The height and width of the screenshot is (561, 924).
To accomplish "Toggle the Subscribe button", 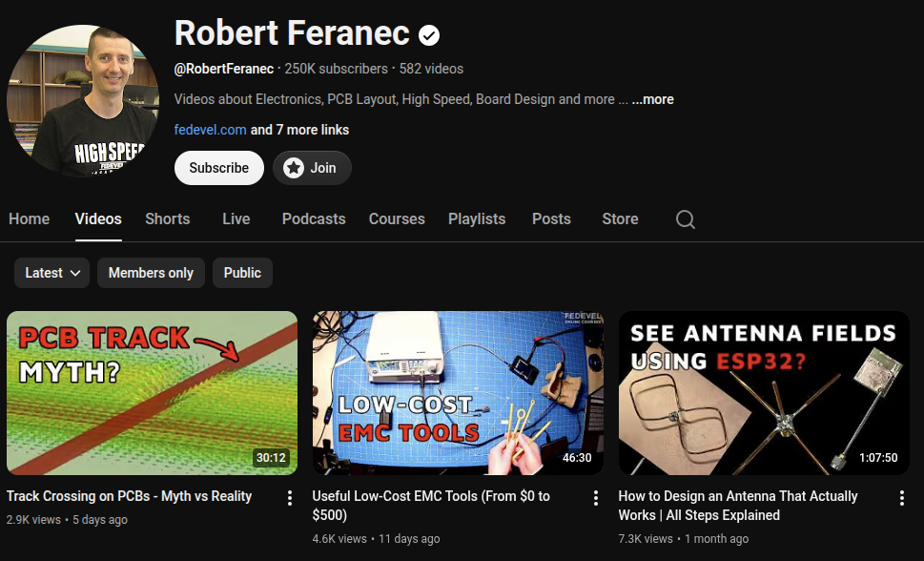I will 218,168.
